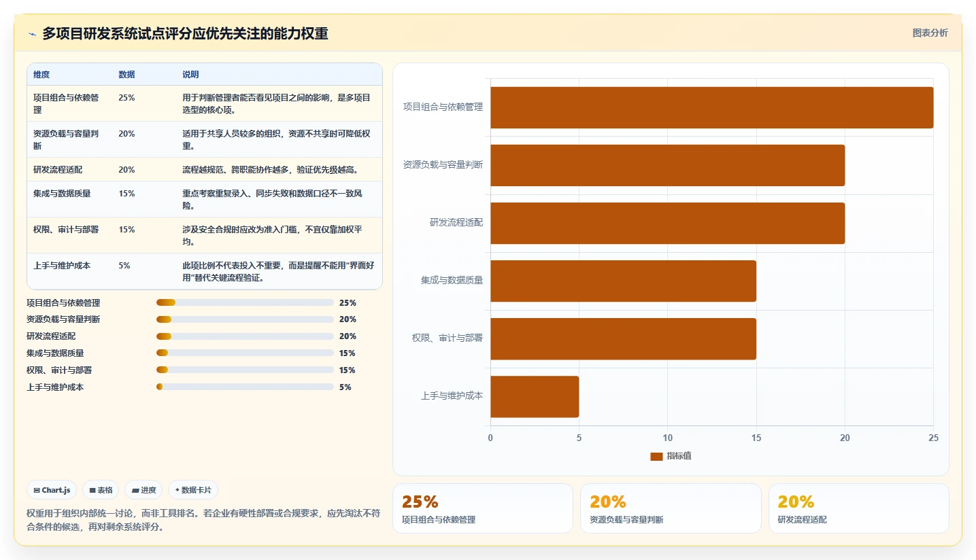Open the 20% 资源负载与容量判断 data card
This screenshot has width=976, height=560.
(671, 508)
